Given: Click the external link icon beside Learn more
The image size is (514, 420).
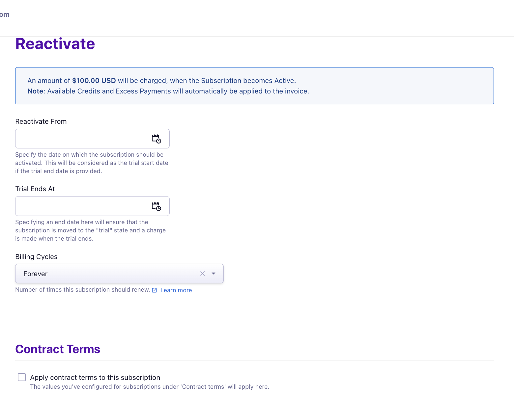Looking at the screenshot, I should (x=155, y=290).
